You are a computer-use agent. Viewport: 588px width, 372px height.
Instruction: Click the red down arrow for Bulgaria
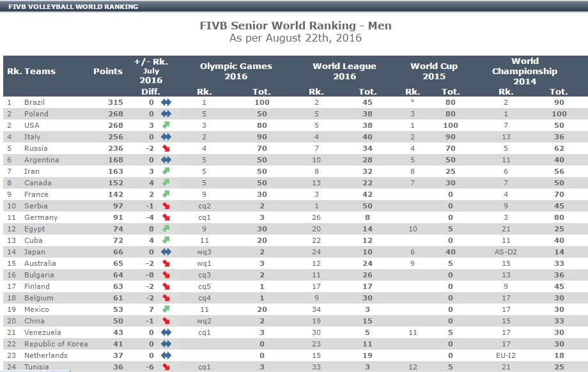coord(166,275)
